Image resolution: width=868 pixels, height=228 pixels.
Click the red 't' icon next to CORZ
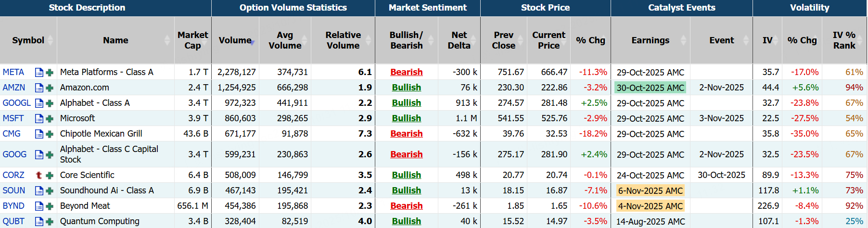coord(39,175)
